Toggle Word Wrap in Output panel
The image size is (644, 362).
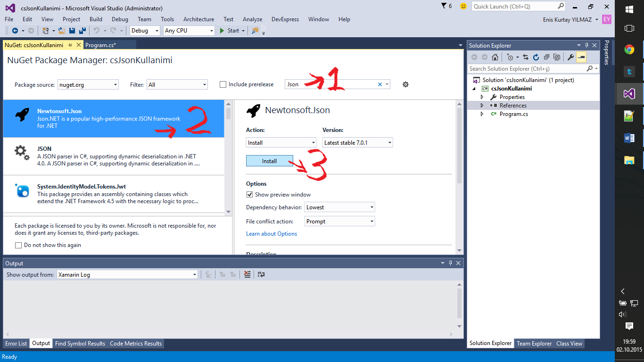261,274
